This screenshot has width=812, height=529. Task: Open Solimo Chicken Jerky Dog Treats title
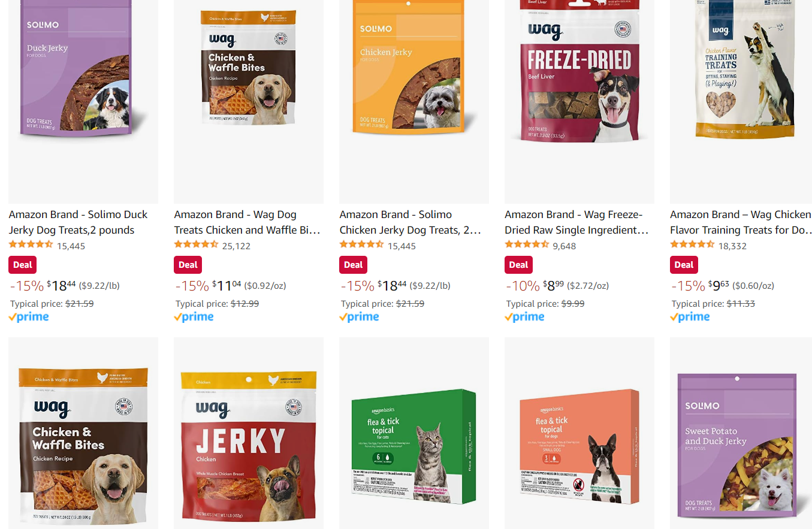(410, 222)
